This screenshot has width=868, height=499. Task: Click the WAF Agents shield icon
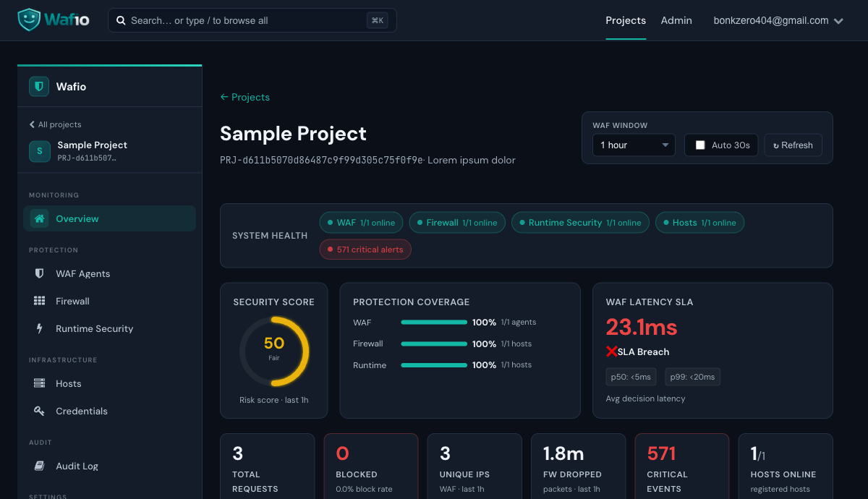pos(40,273)
